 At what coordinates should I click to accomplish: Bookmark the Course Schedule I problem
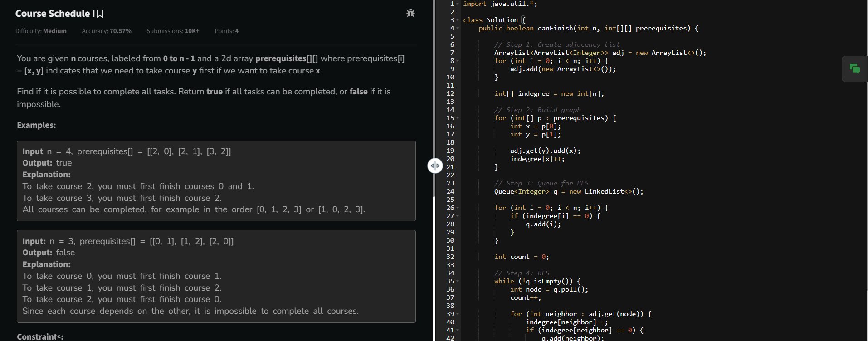coord(100,14)
